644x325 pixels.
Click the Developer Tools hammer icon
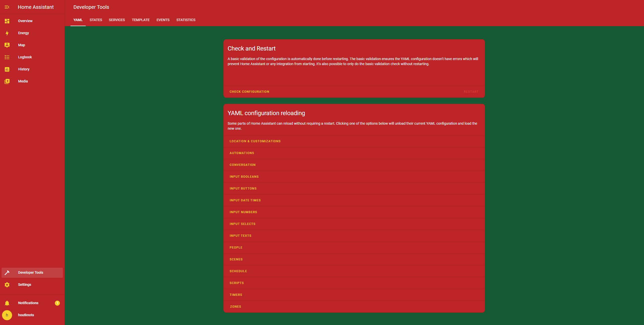(7, 273)
